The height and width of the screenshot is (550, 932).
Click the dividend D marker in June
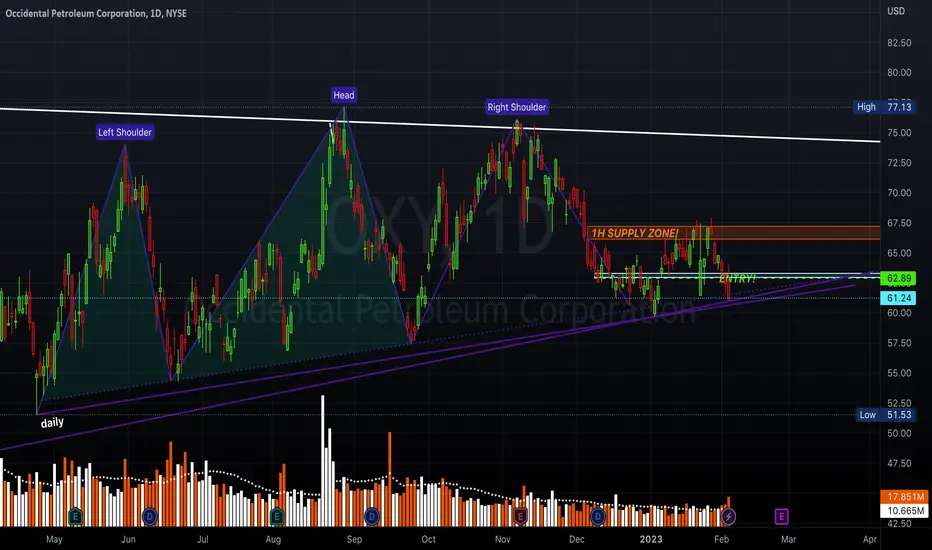click(149, 516)
